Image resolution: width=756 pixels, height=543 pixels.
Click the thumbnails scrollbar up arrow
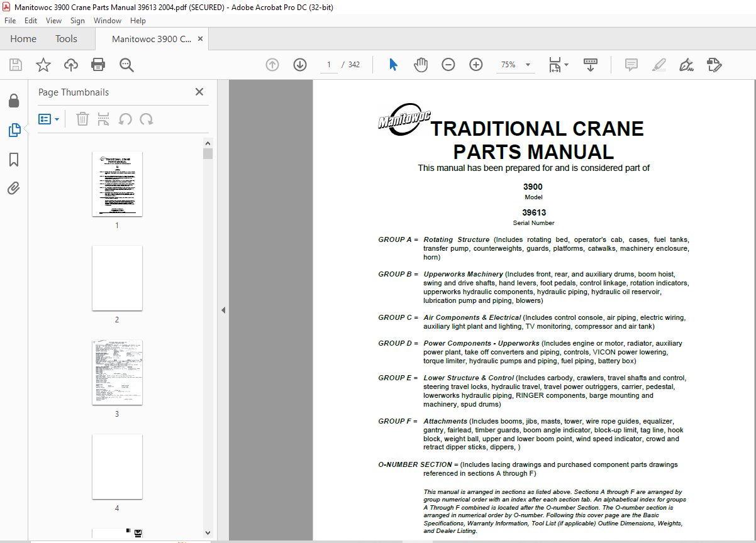(x=208, y=143)
